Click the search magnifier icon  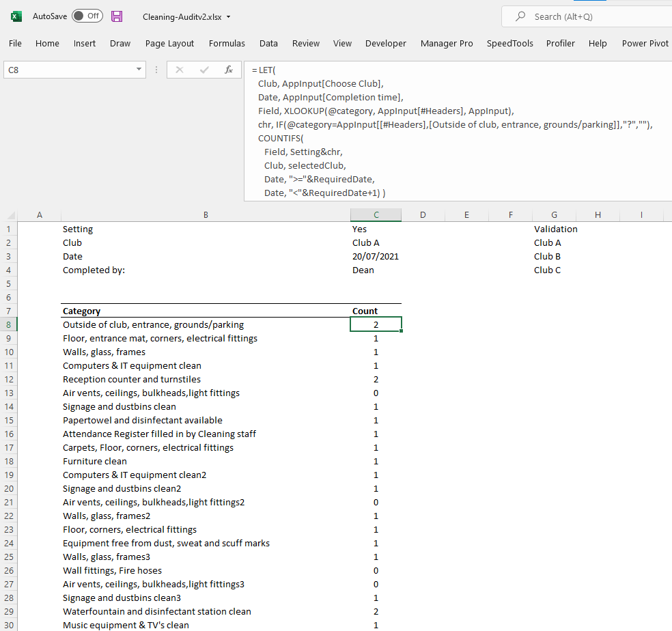tap(520, 16)
